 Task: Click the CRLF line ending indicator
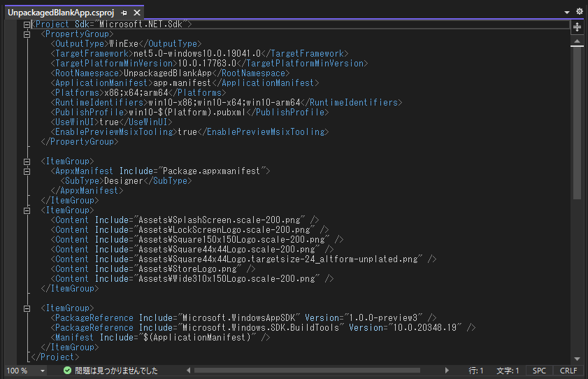point(568,371)
